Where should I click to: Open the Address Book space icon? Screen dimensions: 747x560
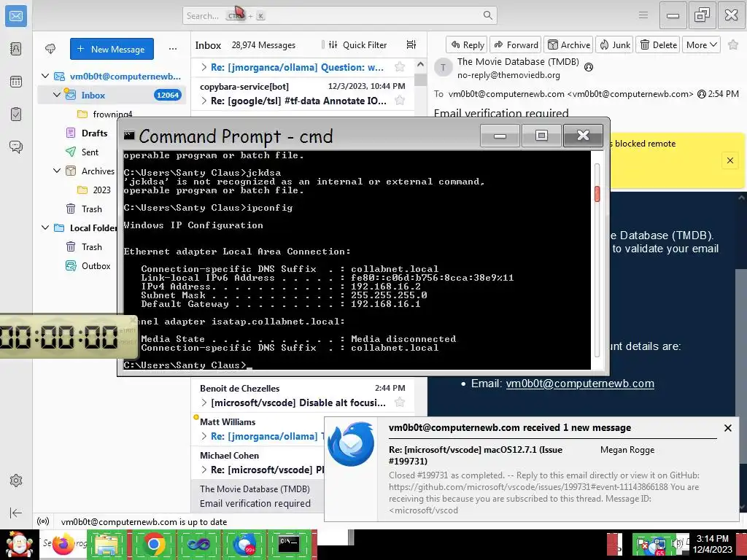(16, 49)
